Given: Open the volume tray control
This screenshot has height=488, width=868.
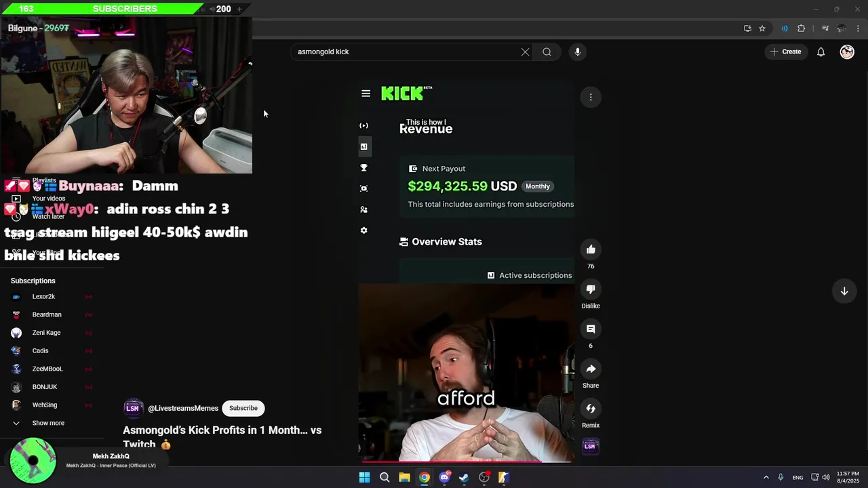Looking at the screenshot, I should [x=826, y=477].
